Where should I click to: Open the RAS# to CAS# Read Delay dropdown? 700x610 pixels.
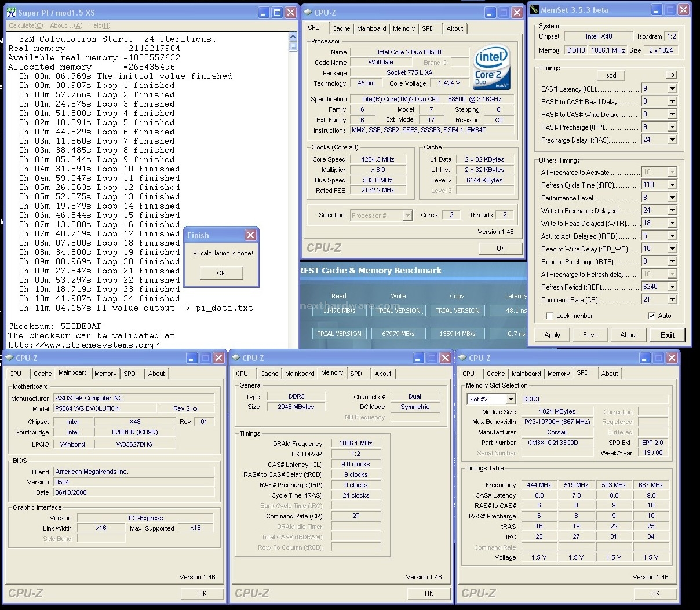[x=672, y=101]
